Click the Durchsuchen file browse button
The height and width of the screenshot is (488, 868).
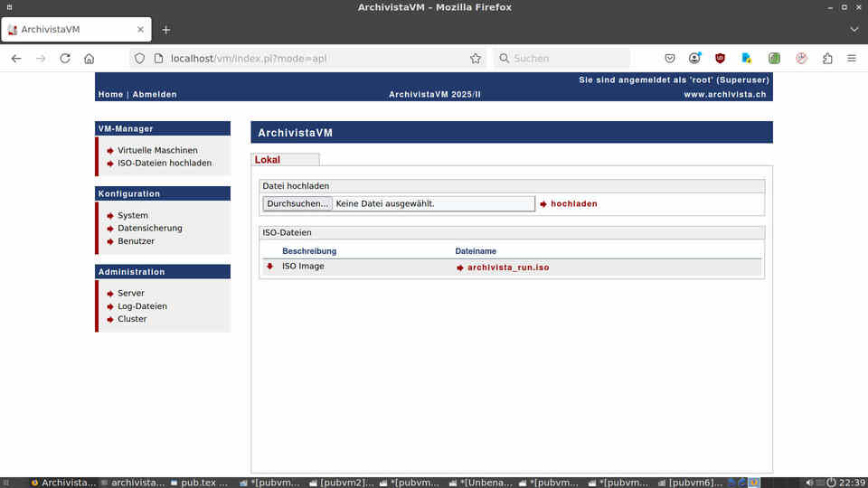coord(297,203)
